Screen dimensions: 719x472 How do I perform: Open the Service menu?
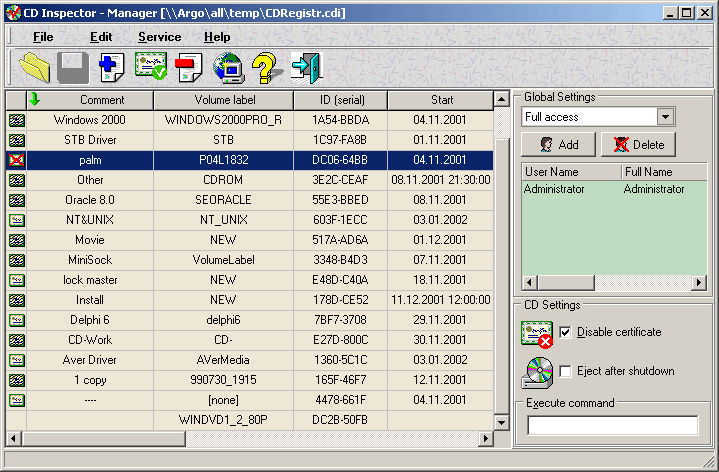pyautogui.click(x=160, y=37)
